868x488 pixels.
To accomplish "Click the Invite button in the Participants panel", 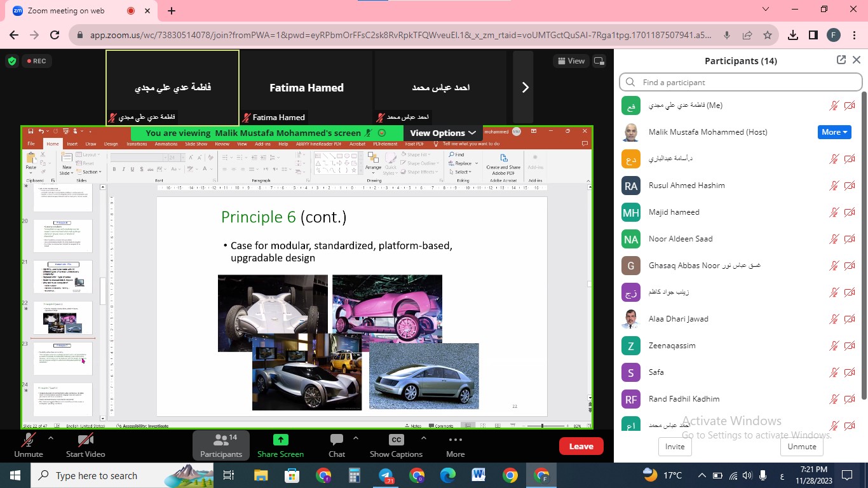I will [674, 447].
